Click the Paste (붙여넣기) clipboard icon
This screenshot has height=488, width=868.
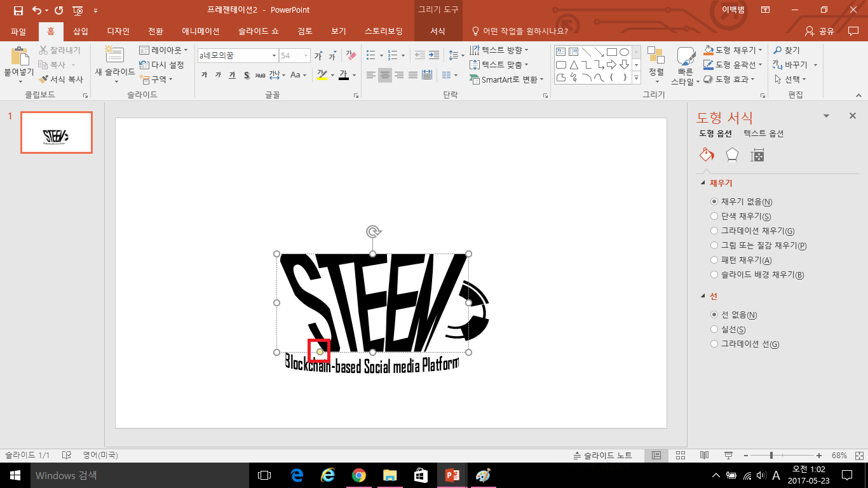19,57
